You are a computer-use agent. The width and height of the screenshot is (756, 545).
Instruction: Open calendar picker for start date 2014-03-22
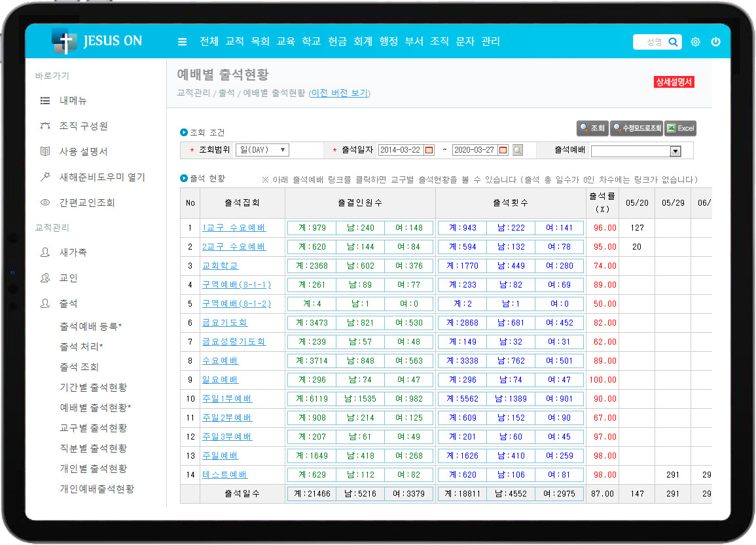pyautogui.click(x=429, y=150)
